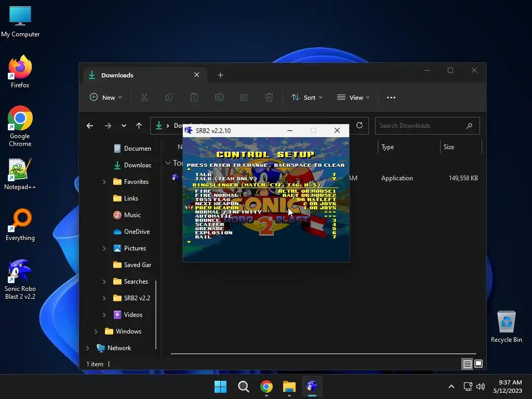Open network status in system tray
Image resolution: width=532 pixels, height=399 pixels.
(x=468, y=387)
